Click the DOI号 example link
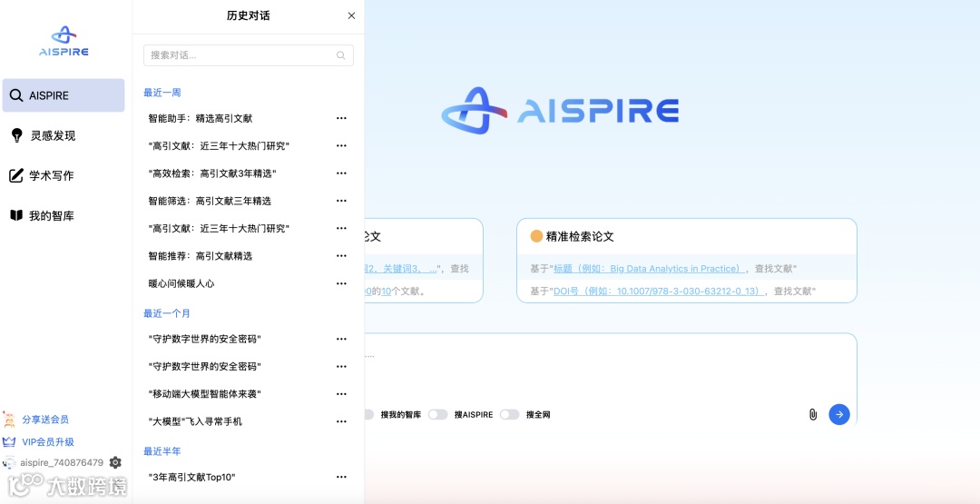 pos(660,291)
